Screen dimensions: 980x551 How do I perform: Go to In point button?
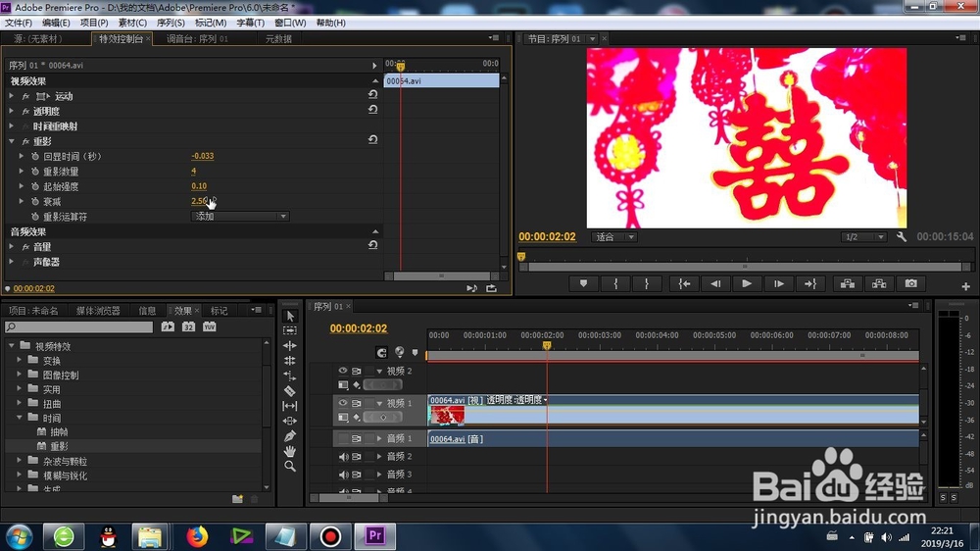coord(684,284)
